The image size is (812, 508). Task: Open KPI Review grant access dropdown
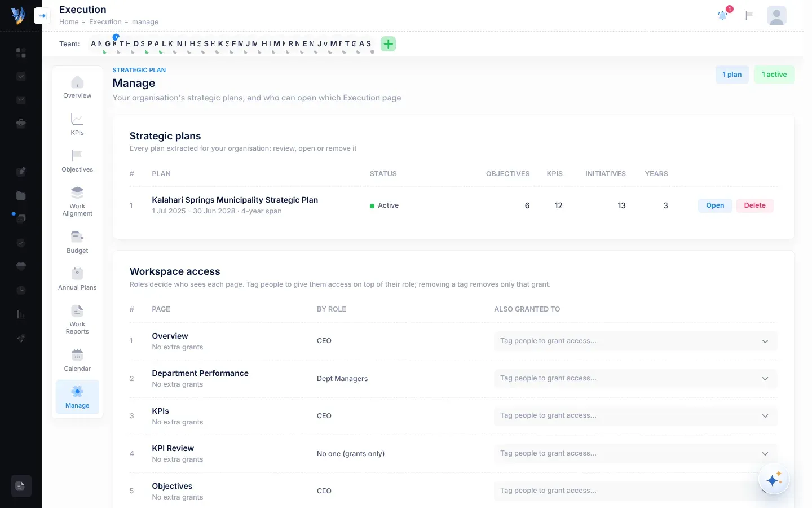(636, 453)
